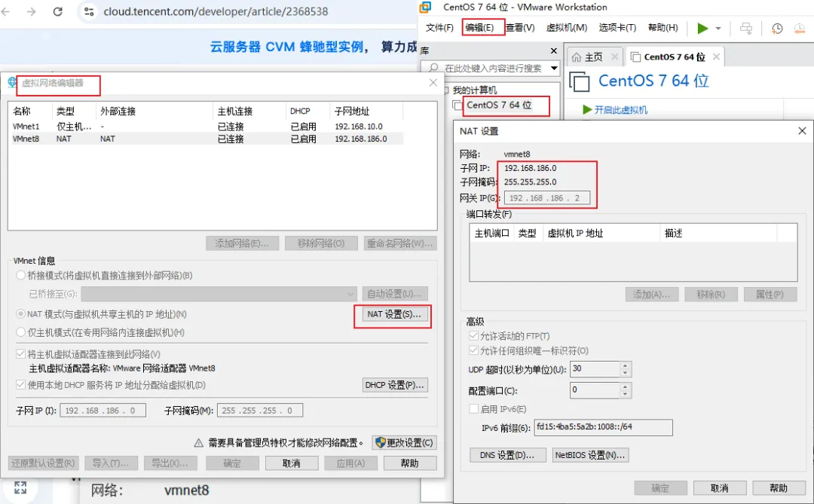Open the 选项卡(T) menu
This screenshot has width=814, height=504.
click(x=617, y=28)
